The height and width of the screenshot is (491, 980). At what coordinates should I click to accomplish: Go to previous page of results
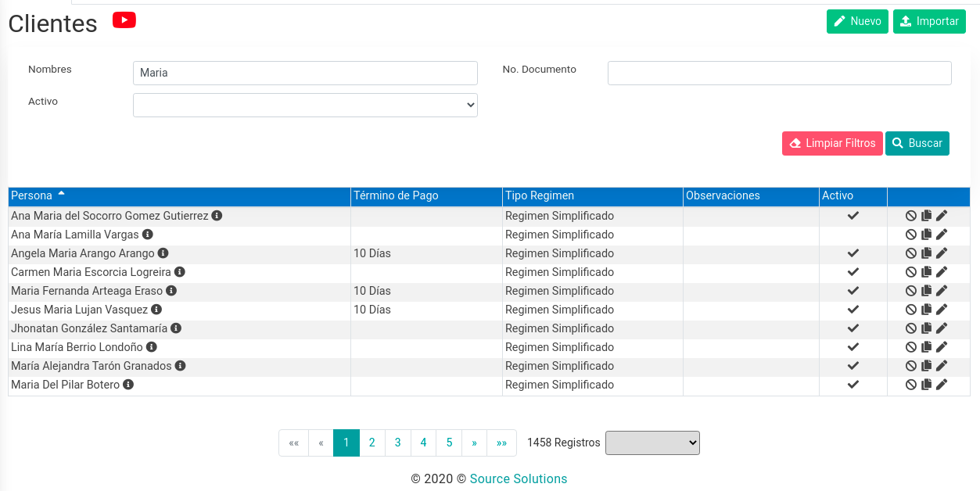(321, 443)
